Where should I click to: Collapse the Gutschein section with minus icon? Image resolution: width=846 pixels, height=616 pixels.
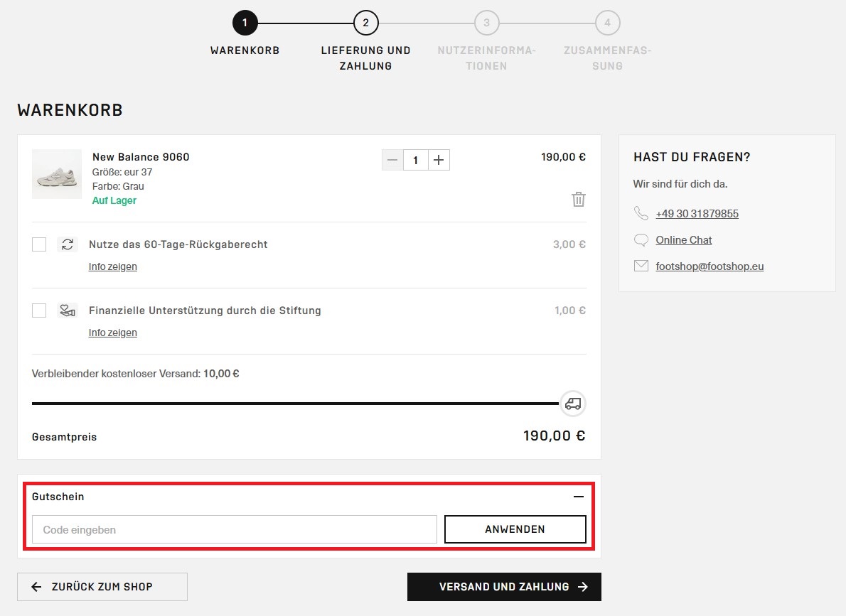[x=579, y=496]
